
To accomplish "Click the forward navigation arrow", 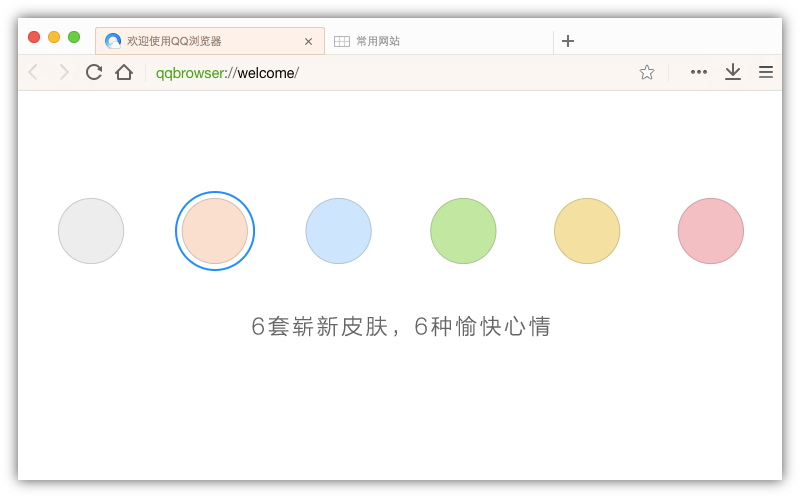I will coord(64,72).
